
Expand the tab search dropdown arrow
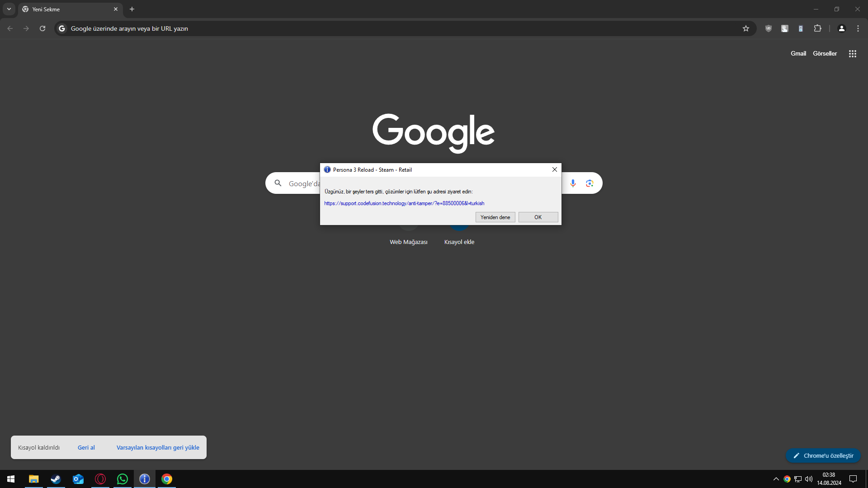pos(9,9)
